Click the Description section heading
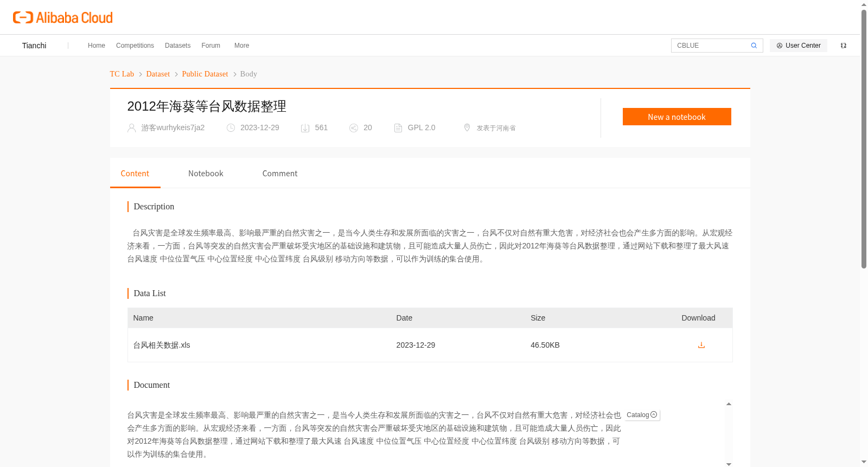The width and height of the screenshot is (868, 467). 154,207
